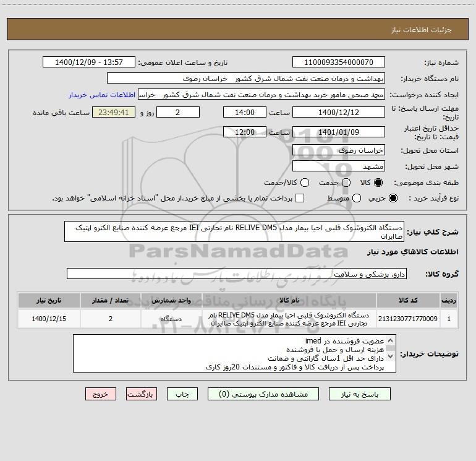
Task: Select the کالا radio button
Action: point(378,183)
